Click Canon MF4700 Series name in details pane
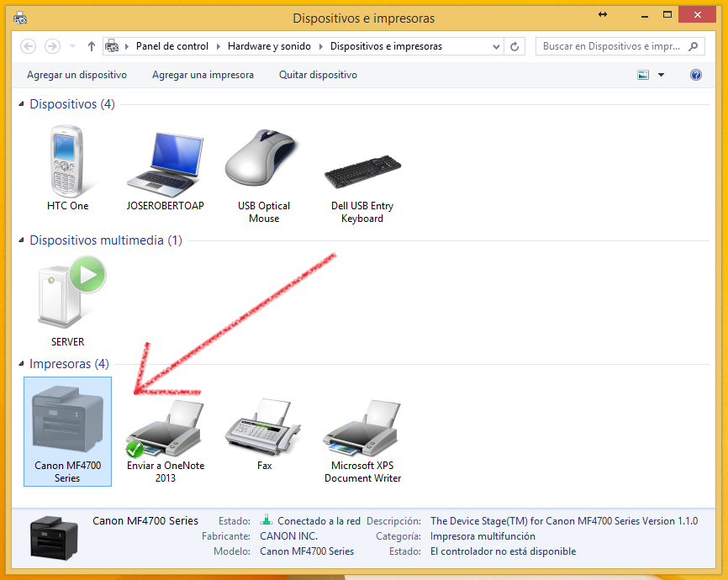The height and width of the screenshot is (580, 728). click(x=145, y=521)
